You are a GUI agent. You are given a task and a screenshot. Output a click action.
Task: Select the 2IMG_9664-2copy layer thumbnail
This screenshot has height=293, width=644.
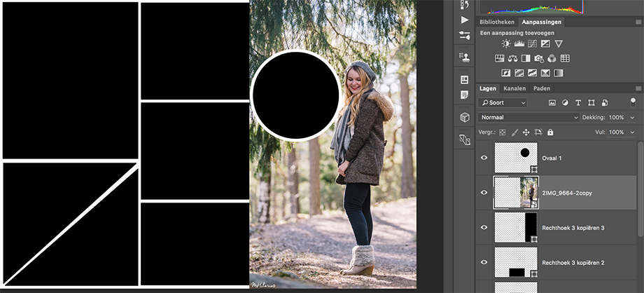coord(517,192)
